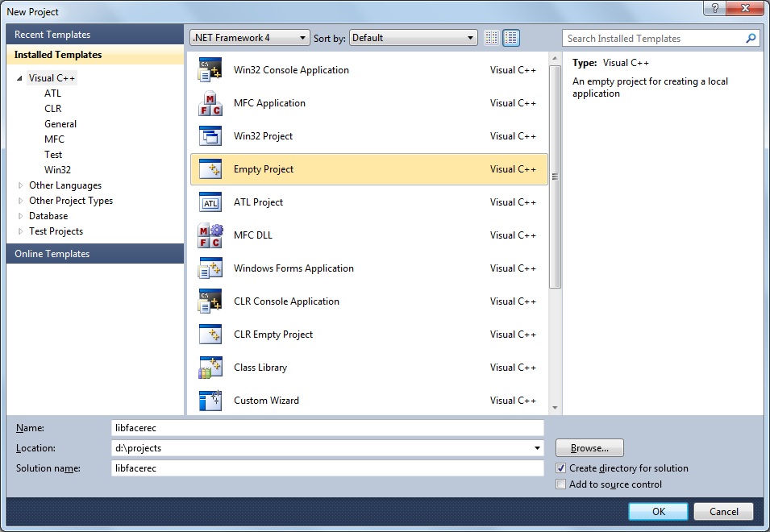Collapse the Visual C++ tree node
The width and height of the screenshot is (770, 532).
coord(19,78)
